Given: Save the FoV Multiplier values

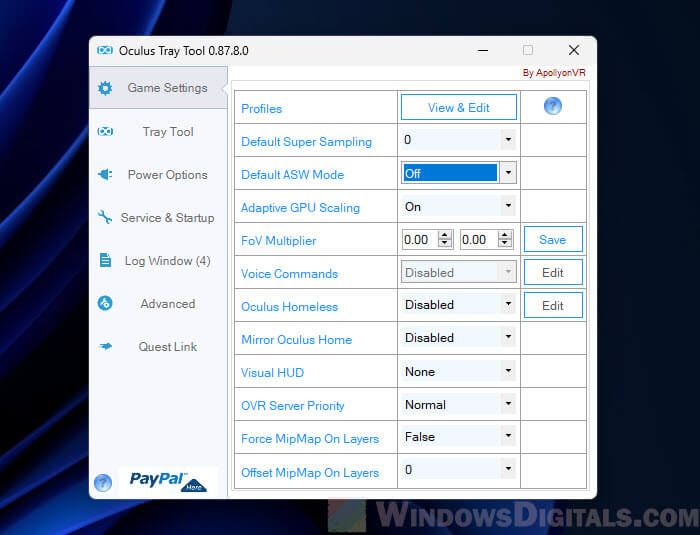Looking at the screenshot, I should (x=553, y=239).
